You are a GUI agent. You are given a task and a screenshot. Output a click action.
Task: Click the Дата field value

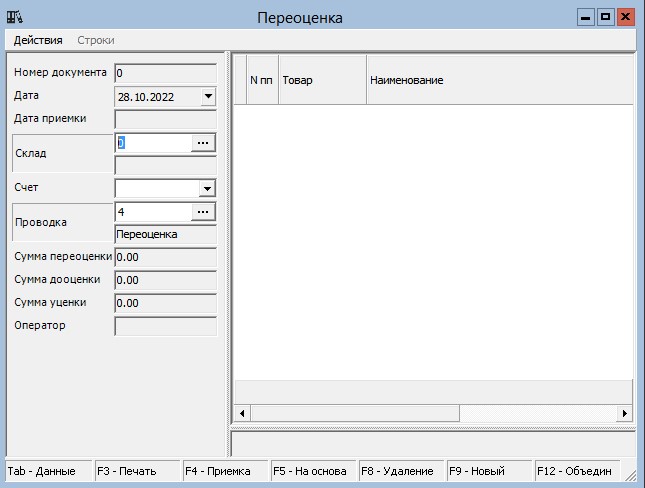click(156, 97)
